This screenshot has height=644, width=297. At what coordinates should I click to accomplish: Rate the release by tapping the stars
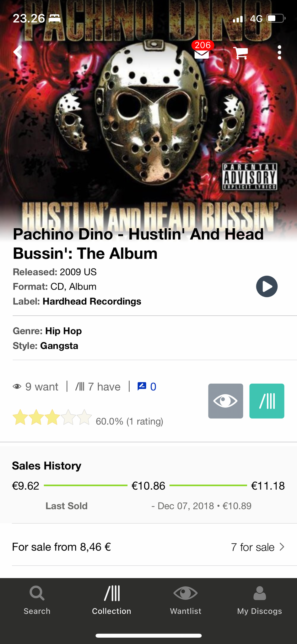(x=52, y=418)
